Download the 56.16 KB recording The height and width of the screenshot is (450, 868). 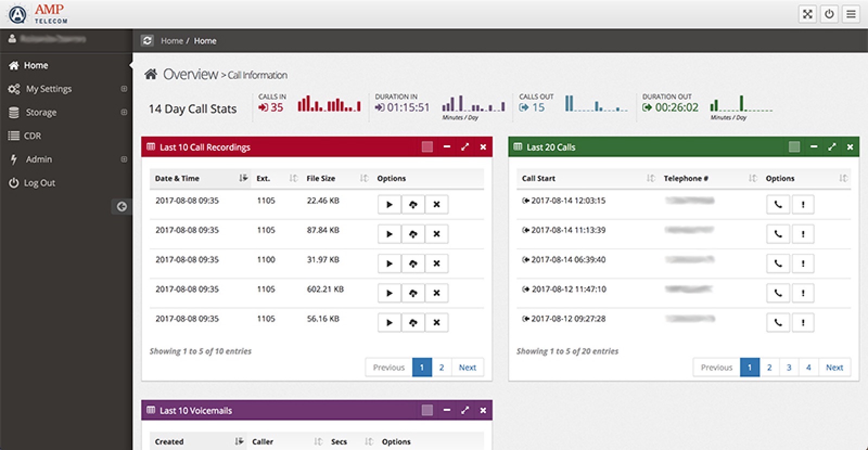[413, 323]
